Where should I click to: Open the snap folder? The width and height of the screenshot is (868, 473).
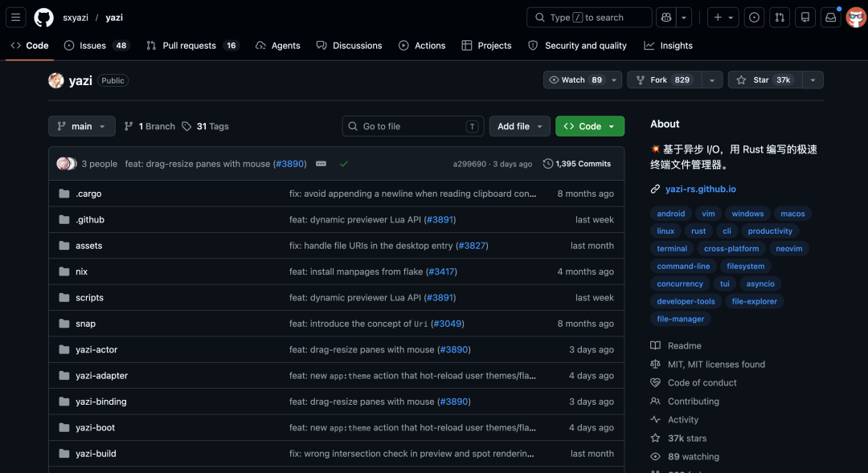tap(85, 324)
